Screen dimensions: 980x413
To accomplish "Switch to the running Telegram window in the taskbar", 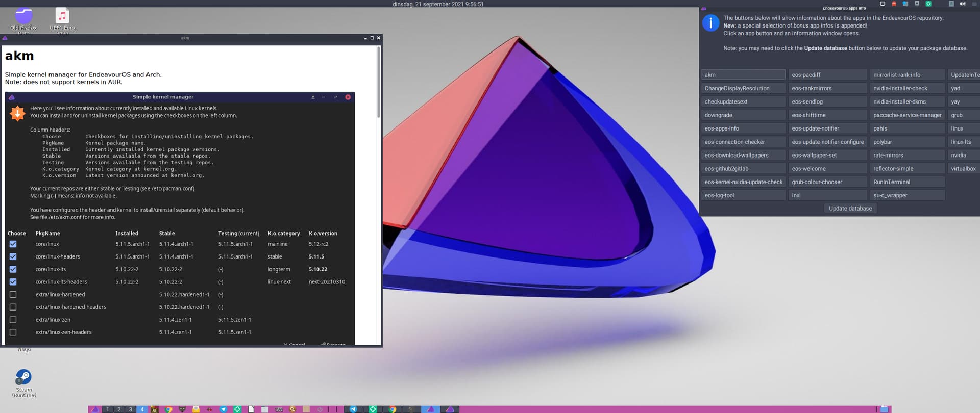I will 353,409.
